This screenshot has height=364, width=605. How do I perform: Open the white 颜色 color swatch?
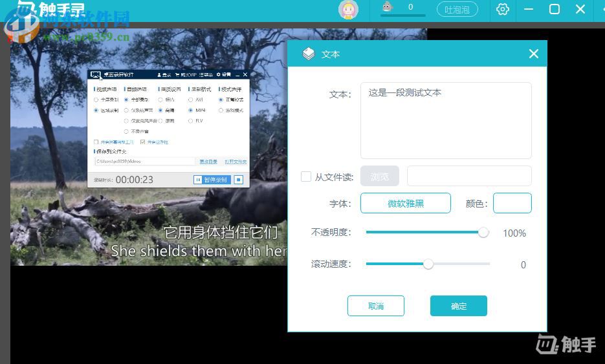coord(512,203)
